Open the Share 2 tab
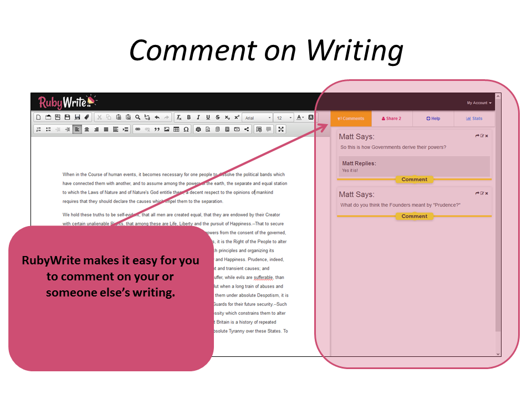 pos(392,119)
